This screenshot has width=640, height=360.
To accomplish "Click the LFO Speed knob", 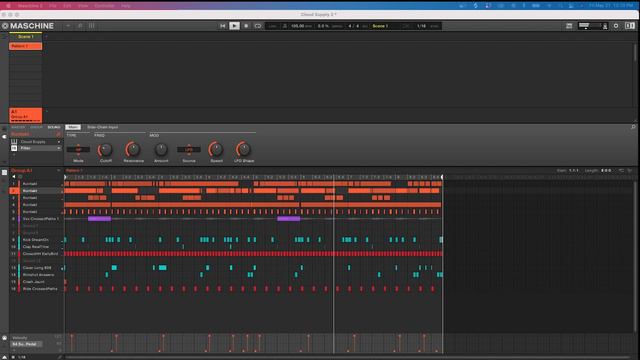I will [x=216, y=150].
